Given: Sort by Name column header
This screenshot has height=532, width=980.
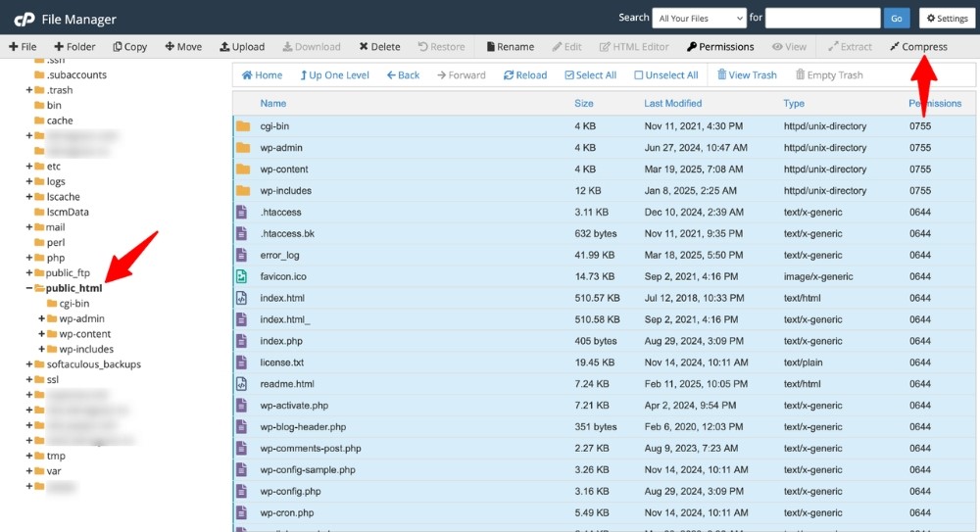Looking at the screenshot, I should 273,104.
